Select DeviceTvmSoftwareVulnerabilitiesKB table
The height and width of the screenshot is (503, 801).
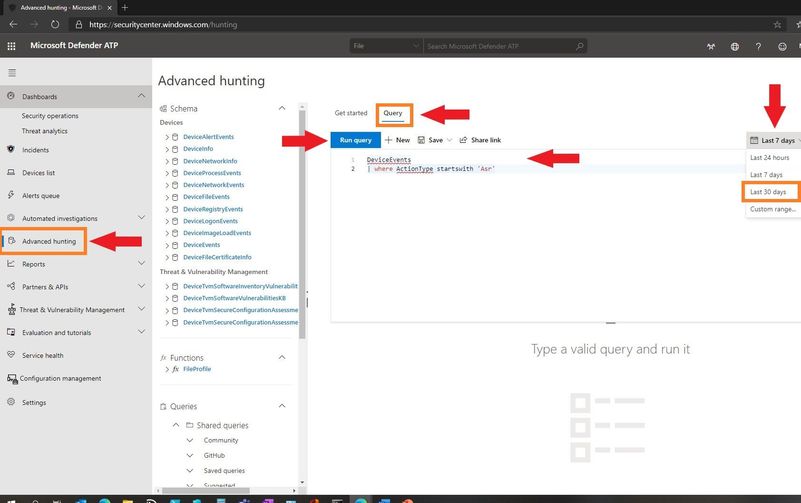click(234, 298)
